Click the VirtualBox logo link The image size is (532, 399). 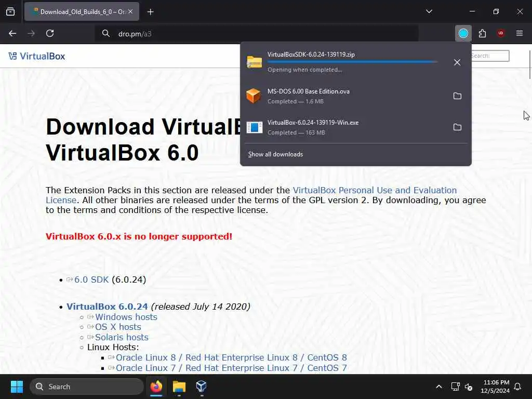(37, 56)
